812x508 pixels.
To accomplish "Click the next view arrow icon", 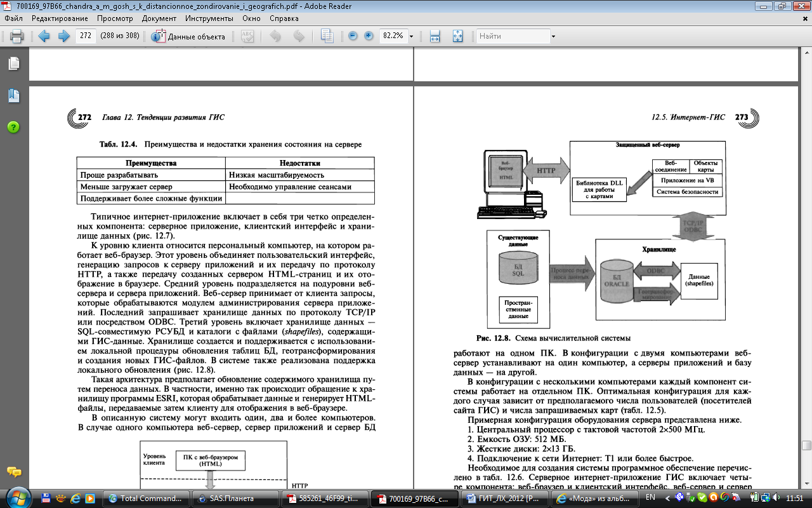I will tap(298, 36).
